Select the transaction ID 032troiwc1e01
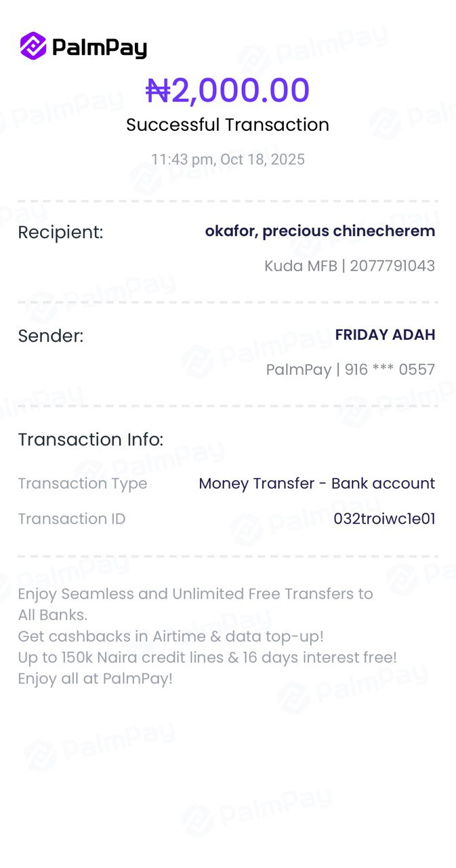Image resolution: width=456 pixels, height=868 pixels. 384,519
